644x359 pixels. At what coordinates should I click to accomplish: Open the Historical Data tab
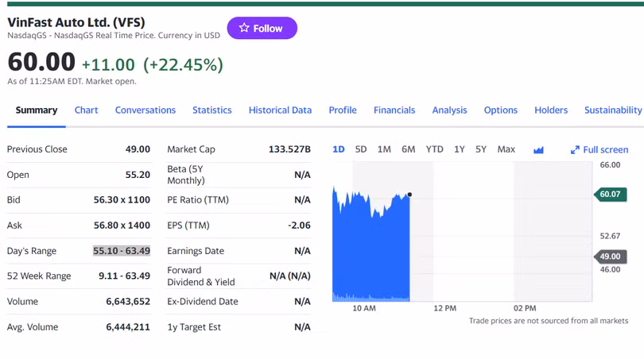[x=280, y=110]
